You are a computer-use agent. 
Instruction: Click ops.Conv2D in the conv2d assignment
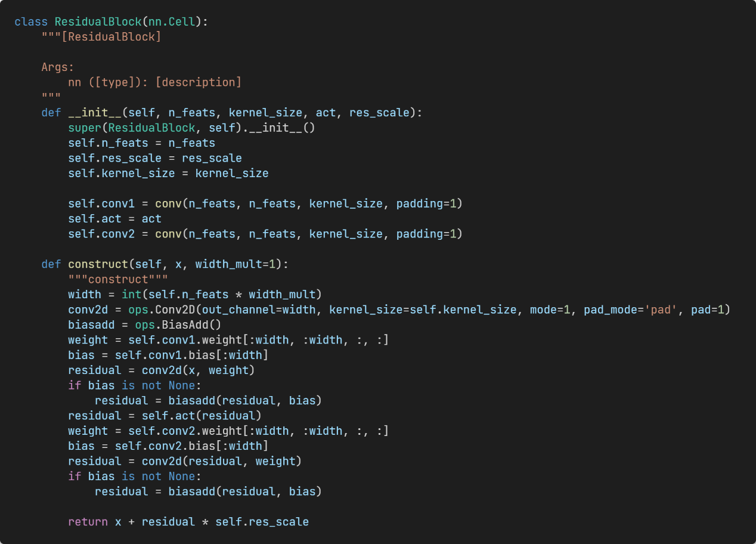[162, 310]
